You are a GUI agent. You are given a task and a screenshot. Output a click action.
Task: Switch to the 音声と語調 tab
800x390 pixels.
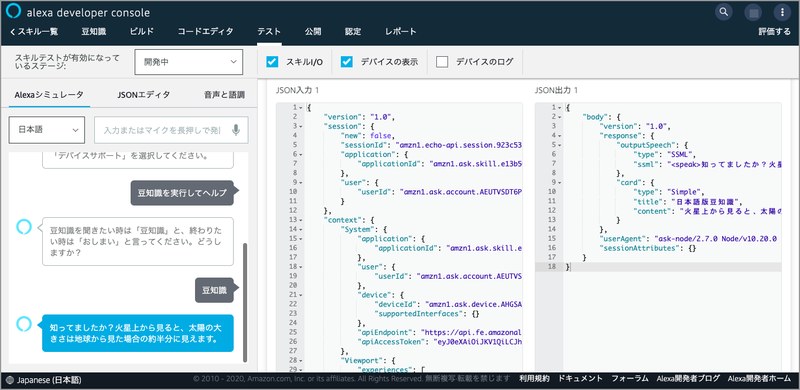pos(224,94)
